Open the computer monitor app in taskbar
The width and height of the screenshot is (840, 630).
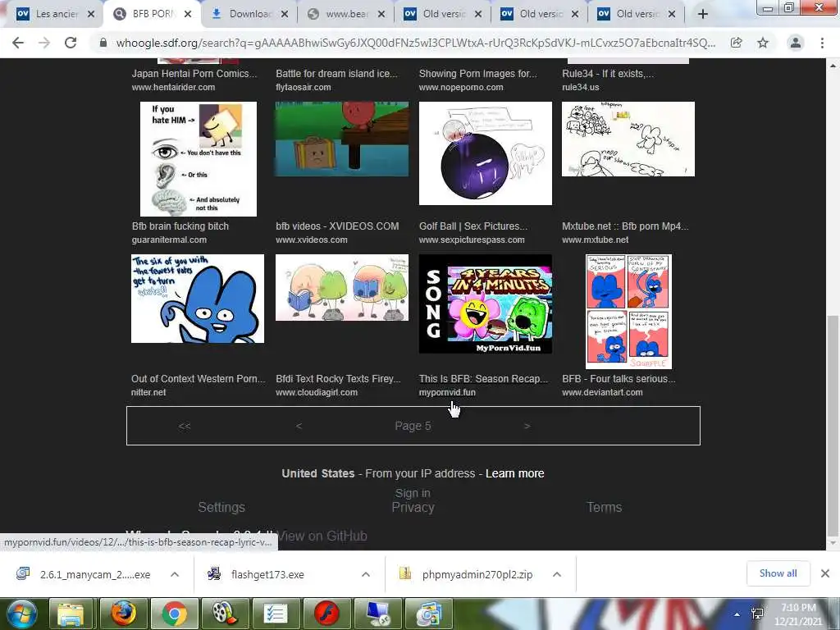pos(377,614)
